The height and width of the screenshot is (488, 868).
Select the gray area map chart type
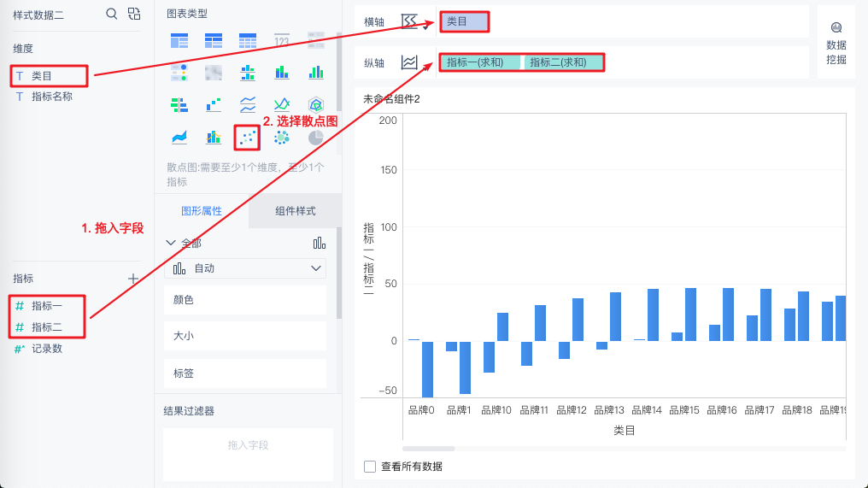[x=213, y=73]
